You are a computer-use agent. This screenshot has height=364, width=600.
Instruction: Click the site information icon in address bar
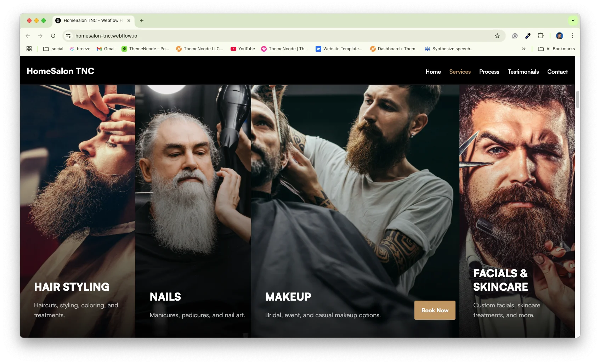[x=69, y=36]
